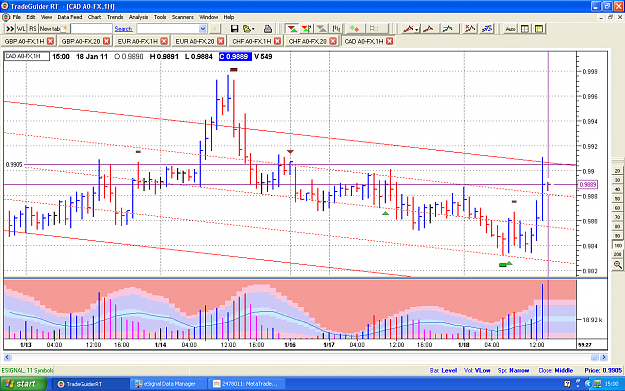Click the Windows start button

pyautogui.click(x=23, y=384)
